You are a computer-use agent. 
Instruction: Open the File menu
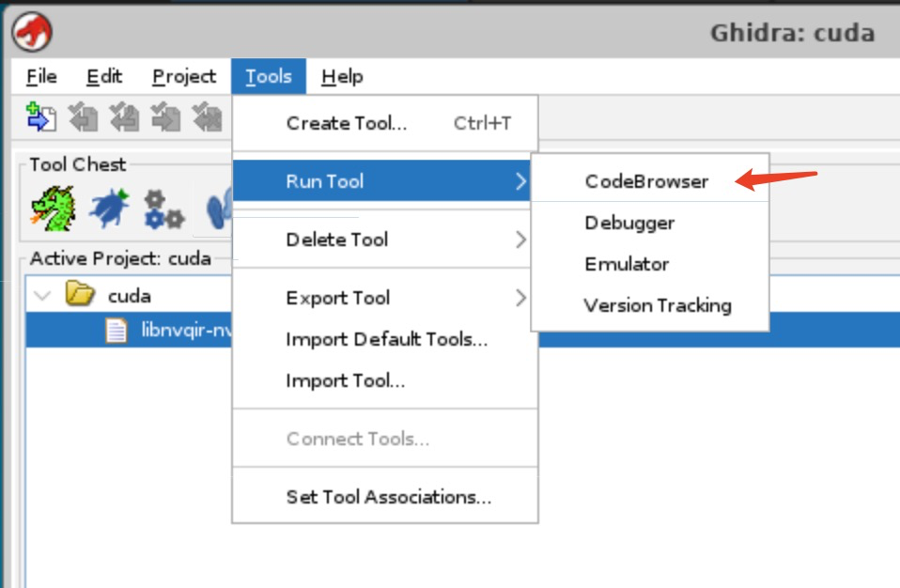tap(42, 76)
